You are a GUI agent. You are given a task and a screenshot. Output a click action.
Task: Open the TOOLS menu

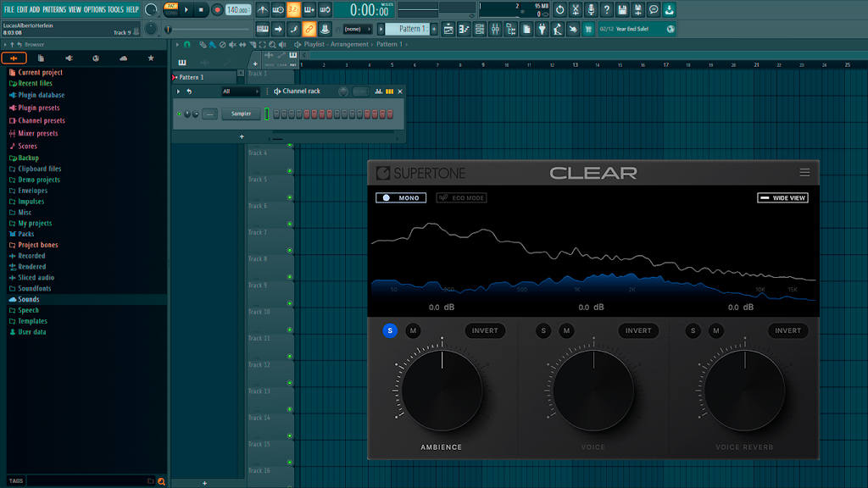(x=115, y=9)
